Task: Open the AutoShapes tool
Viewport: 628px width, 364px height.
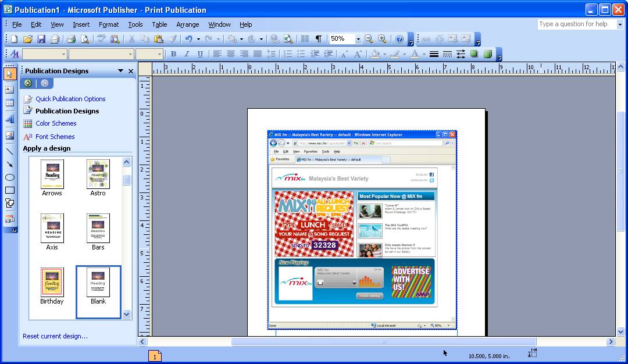Action: [10, 203]
